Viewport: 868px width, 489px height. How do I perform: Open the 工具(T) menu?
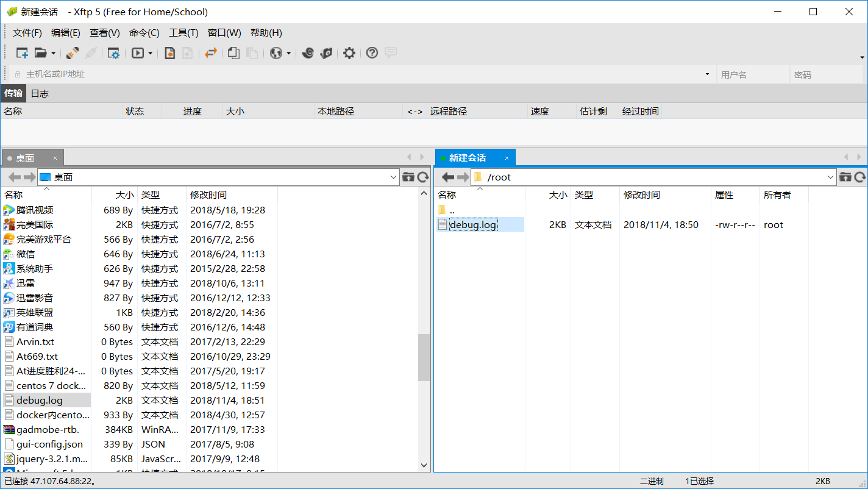point(183,32)
